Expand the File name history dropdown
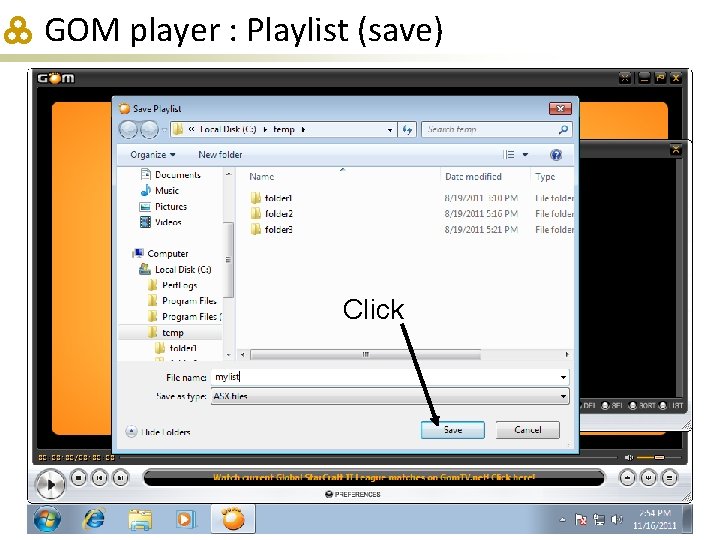Screen dimensions: 720x540 pos(563,377)
